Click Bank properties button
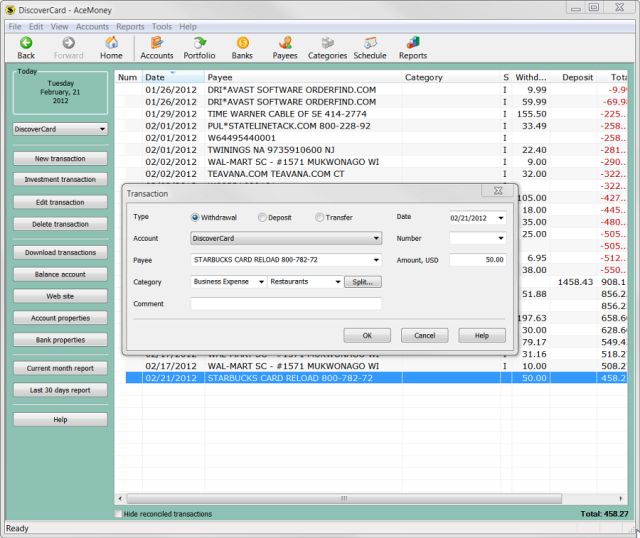The image size is (640, 538). point(60,340)
